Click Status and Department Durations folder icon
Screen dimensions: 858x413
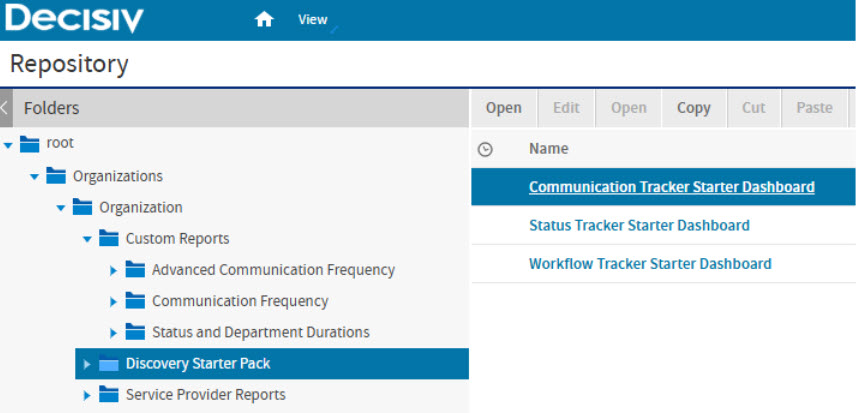[x=135, y=331]
